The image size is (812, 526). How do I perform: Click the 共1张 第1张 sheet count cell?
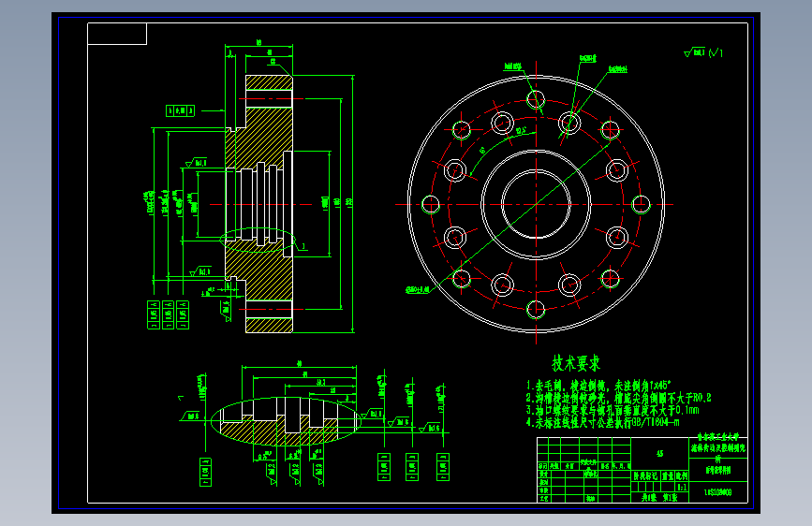pyautogui.click(x=659, y=498)
